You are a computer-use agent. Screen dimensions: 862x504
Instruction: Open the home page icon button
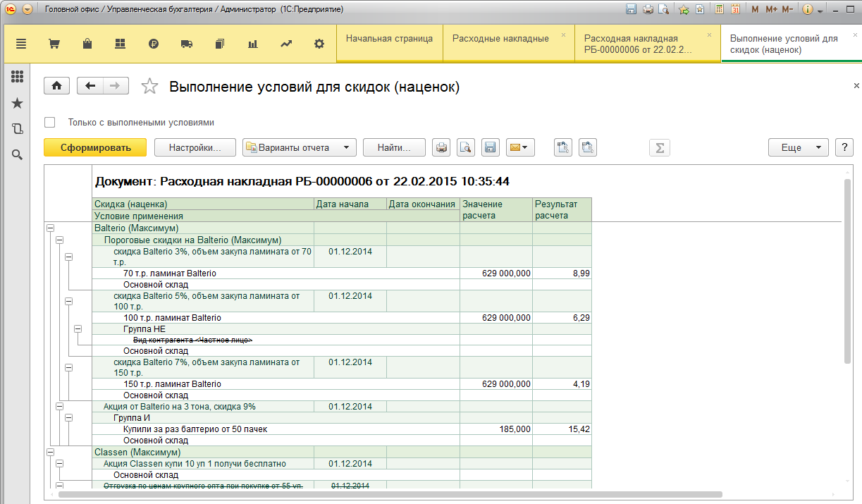pyautogui.click(x=56, y=85)
